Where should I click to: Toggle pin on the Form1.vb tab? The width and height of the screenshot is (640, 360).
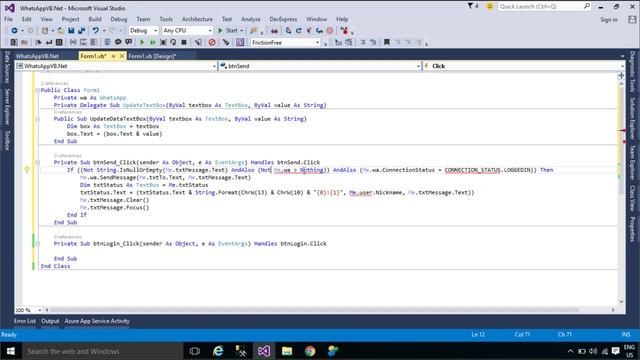tap(113, 56)
